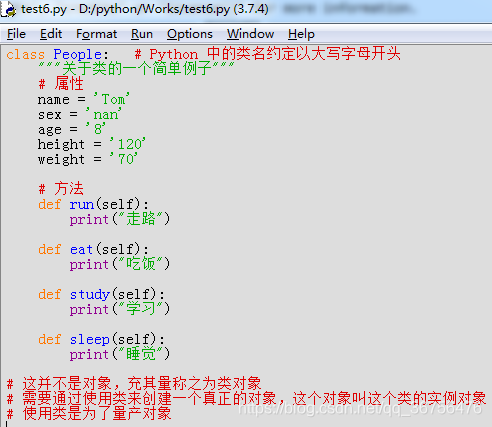Click the string "学习" in print call

[141, 309]
